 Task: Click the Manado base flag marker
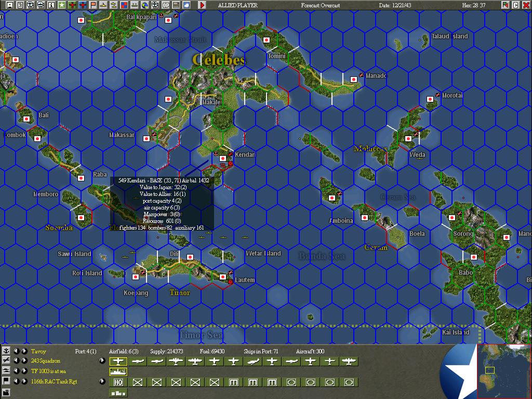pos(354,79)
